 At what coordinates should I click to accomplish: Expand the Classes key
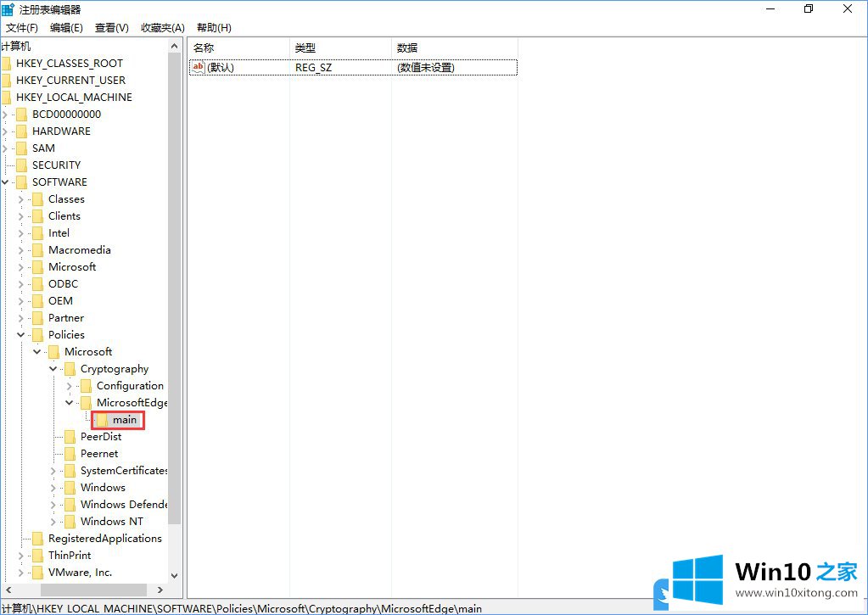[x=22, y=199]
